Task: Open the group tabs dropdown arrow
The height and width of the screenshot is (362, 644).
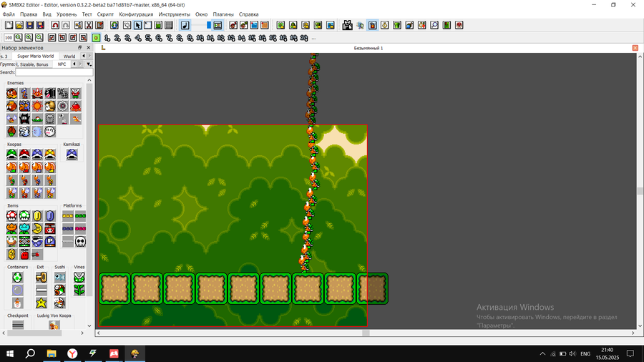Action: tap(89, 64)
